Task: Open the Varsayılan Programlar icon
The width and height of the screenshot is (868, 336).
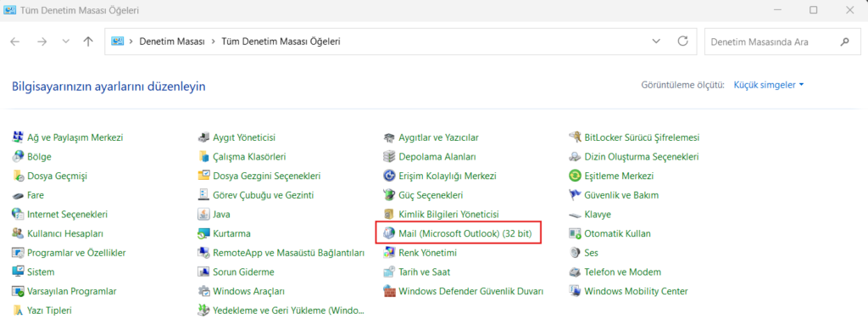Action: pos(19,291)
